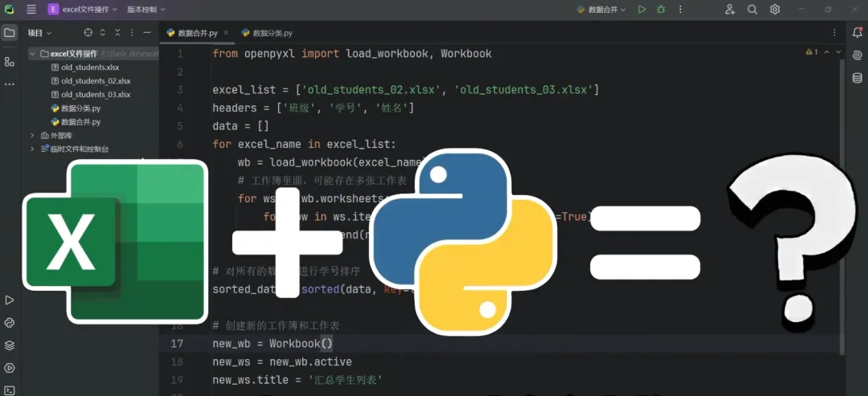Viewport: 868px width, 396px height.
Task: Open editor tabs options menu
Action: (x=835, y=33)
